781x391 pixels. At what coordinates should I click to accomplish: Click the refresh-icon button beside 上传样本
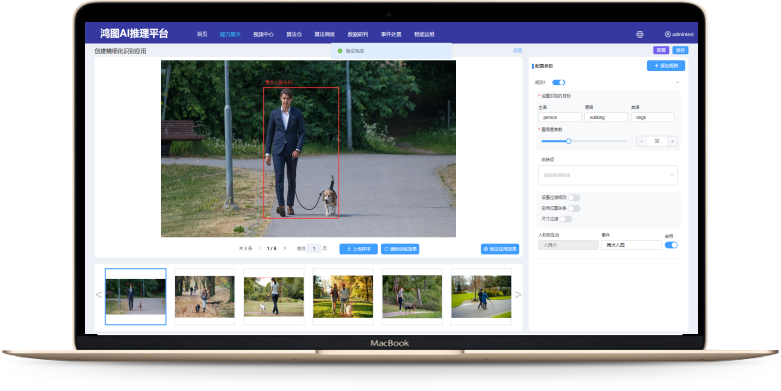[400, 249]
